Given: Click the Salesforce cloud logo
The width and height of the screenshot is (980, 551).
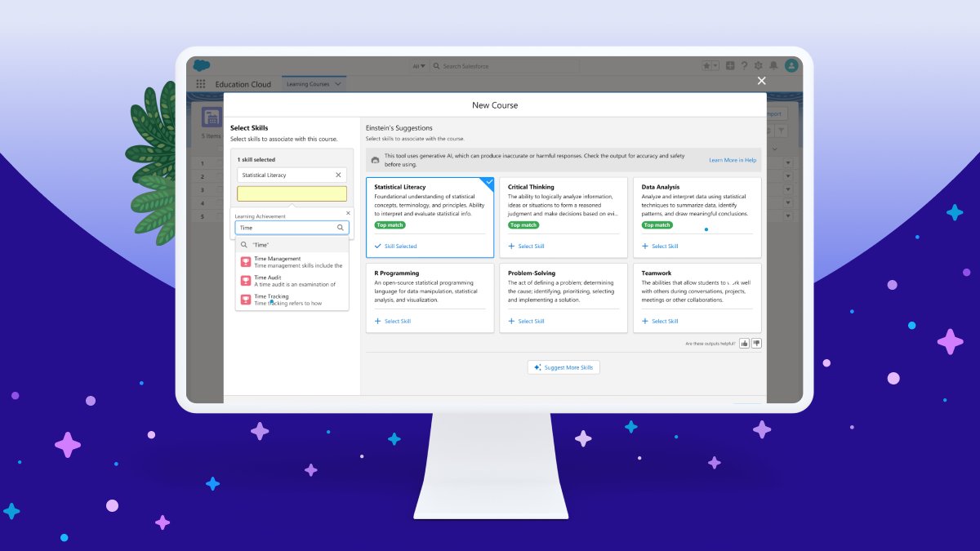Looking at the screenshot, I should (x=202, y=65).
